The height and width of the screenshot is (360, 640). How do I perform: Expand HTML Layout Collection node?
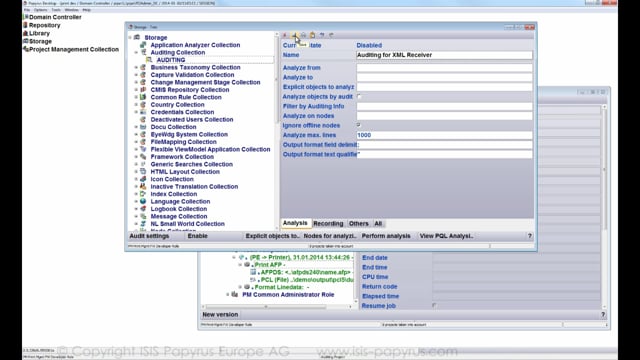click(136, 171)
